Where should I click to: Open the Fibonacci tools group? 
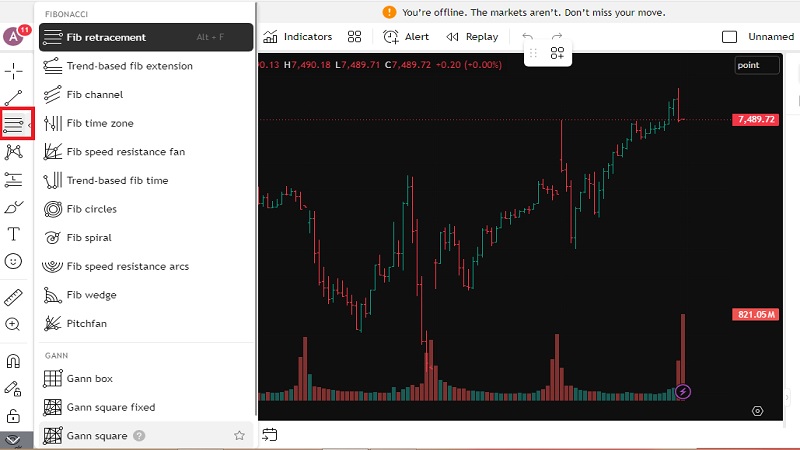13,123
